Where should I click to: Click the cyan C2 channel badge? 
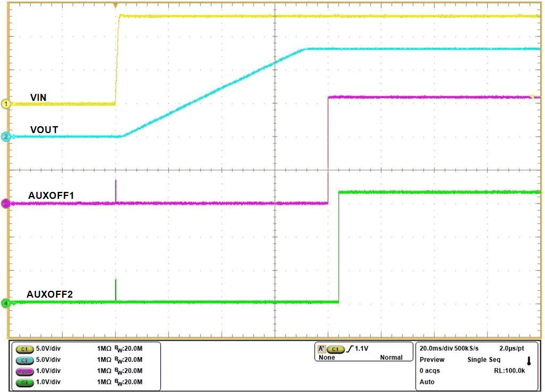click(x=25, y=360)
